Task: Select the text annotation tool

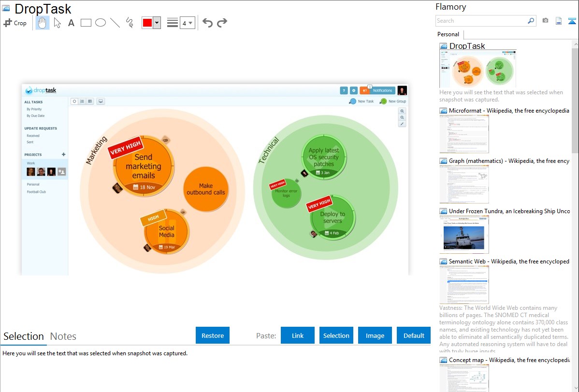Action: point(71,23)
